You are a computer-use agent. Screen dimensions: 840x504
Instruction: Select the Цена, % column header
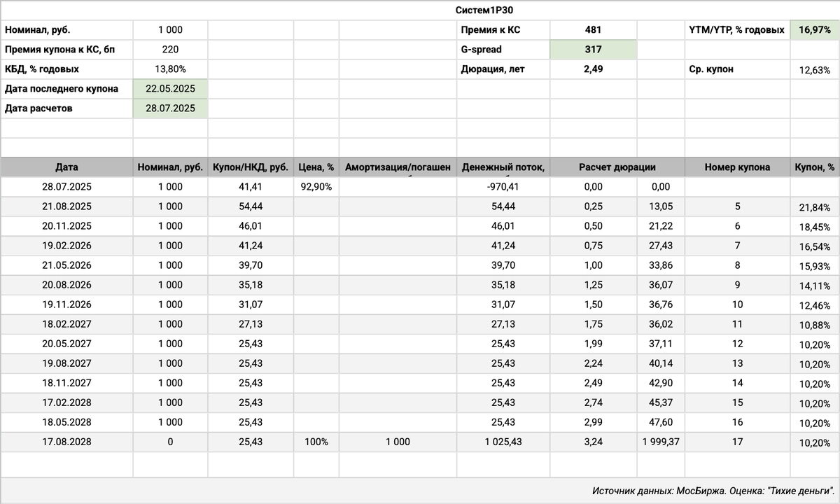click(316, 167)
